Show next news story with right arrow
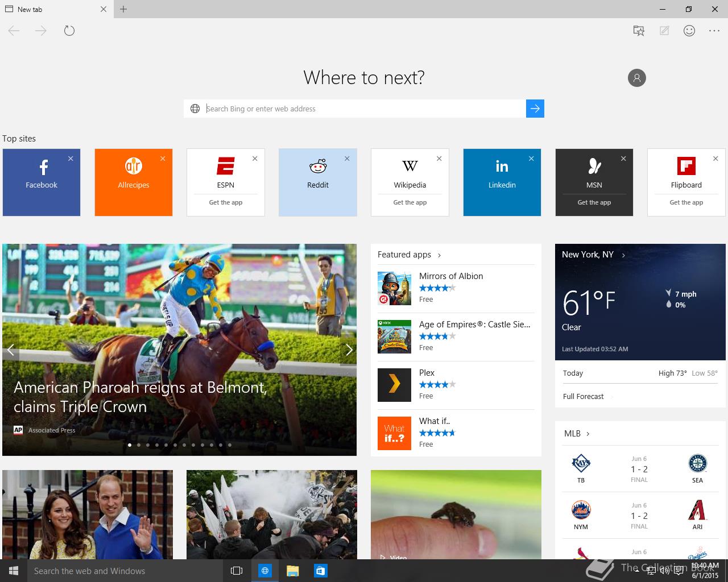Viewport: 728px width, 582px height. (x=349, y=350)
